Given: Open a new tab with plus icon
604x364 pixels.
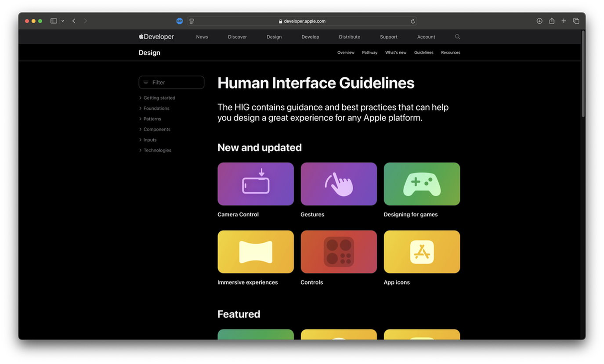Looking at the screenshot, I should point(564,21).
